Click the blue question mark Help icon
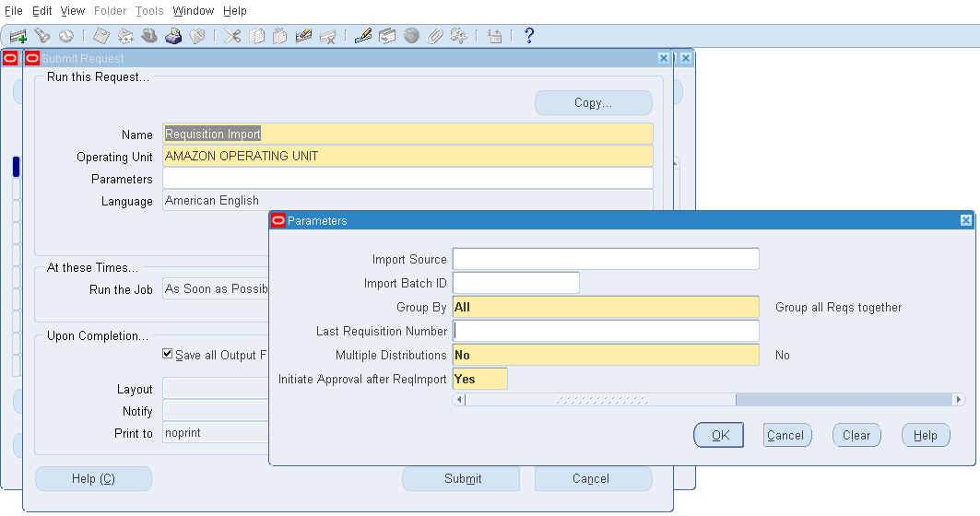 point(529,36)
